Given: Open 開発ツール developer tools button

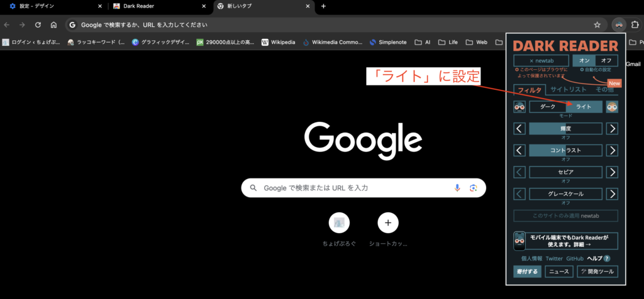Looking at the screenshot, I should pyautogui.click(x=597, y=271).
